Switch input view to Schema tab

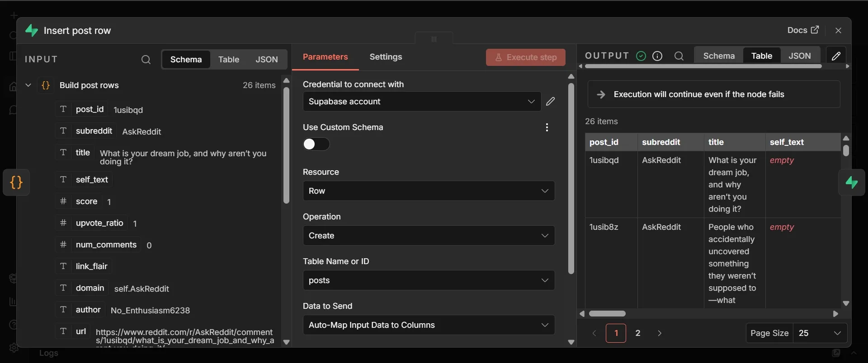tap(186, 60)
